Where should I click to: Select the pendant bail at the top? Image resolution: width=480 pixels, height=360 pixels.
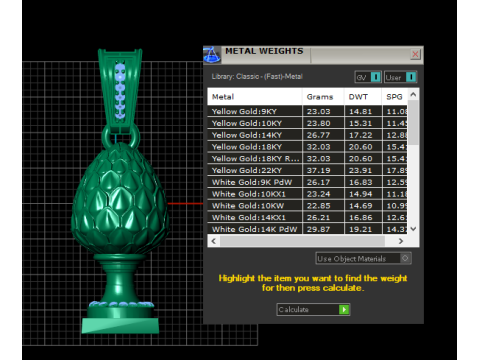pyautogui.click(x=120, y=92)
